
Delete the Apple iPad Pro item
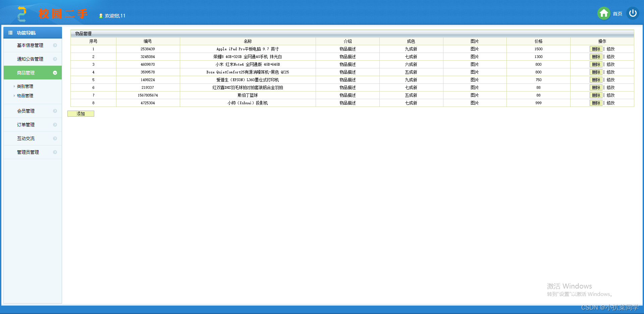pos(596,49)
